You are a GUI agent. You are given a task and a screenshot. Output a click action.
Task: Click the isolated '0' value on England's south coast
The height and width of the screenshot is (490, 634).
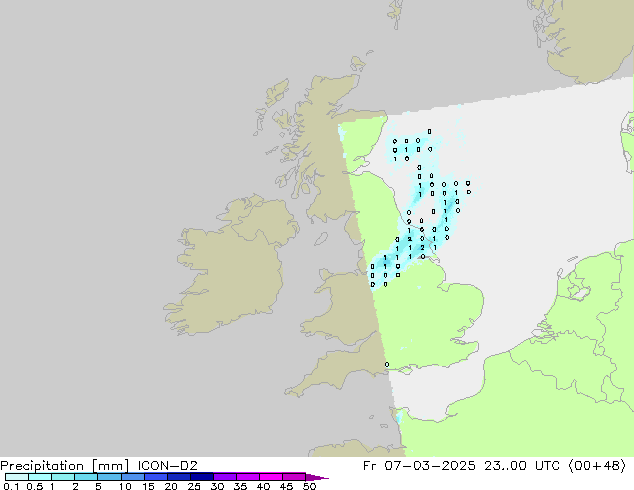tap(387, 365)
